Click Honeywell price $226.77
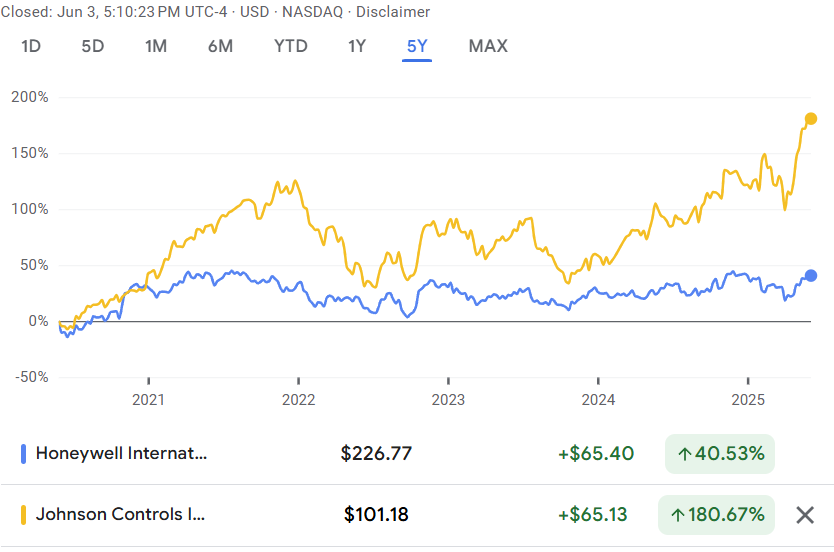The height and width of the screenshot is (552, 834). pos(376,454)
